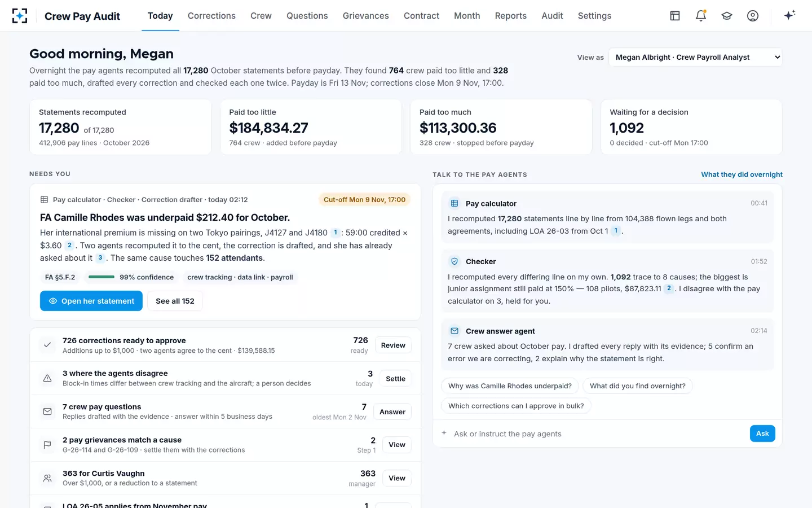Open the Crew tab
The image size is (812, 508).
coord(261,16)
